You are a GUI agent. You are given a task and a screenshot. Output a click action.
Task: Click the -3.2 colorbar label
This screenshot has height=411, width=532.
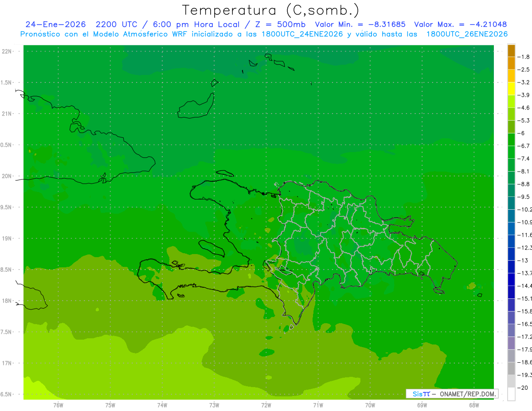[x=524, y=82]
